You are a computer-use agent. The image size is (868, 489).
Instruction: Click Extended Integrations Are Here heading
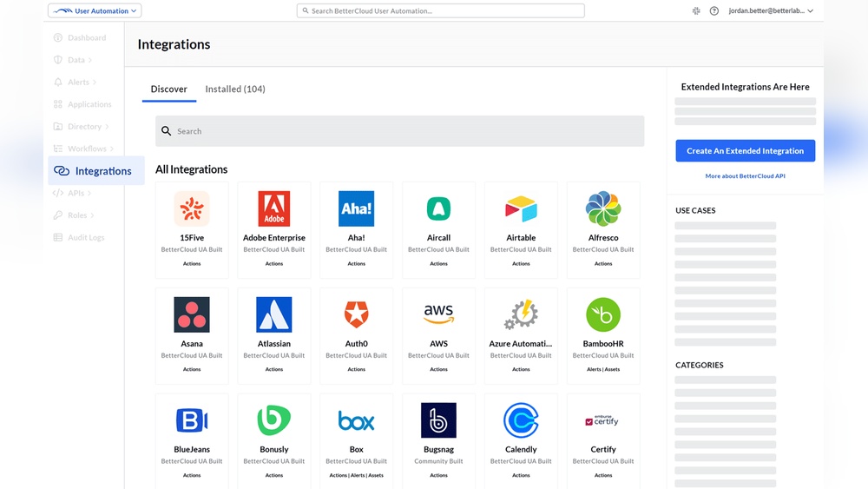(x=745, y=87)
